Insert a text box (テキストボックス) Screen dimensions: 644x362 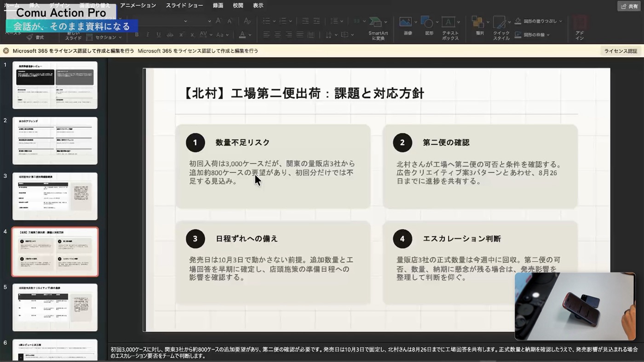click(450, 28)
